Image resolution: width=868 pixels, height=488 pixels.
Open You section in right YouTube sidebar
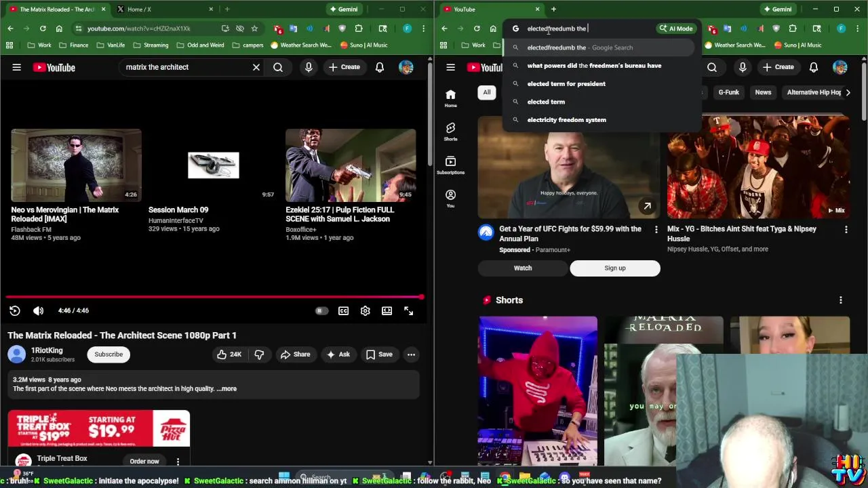(450, 199)
